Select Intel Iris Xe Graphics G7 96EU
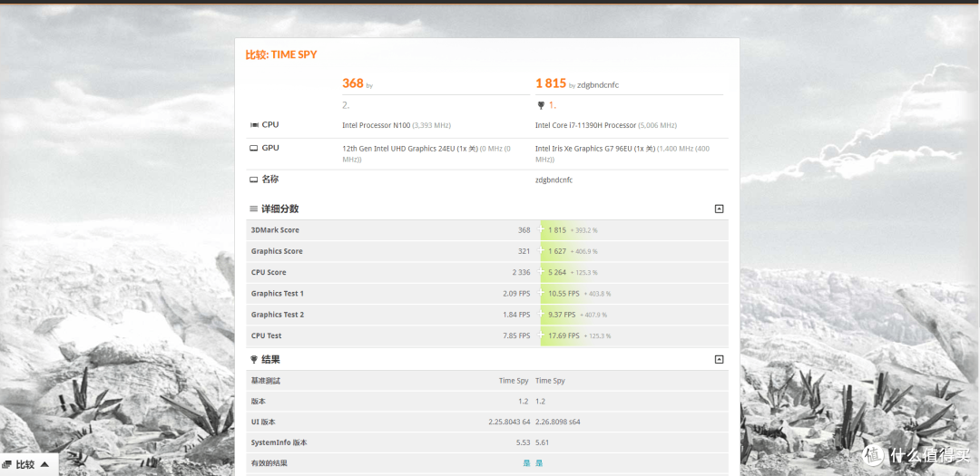The image size is (980, 476). click(x=585, y=149)
